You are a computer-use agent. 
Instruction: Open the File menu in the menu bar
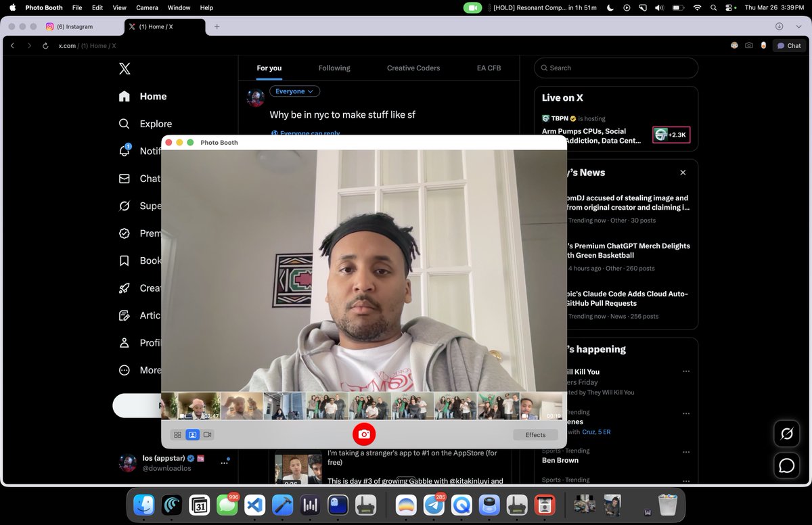(77, 7)
